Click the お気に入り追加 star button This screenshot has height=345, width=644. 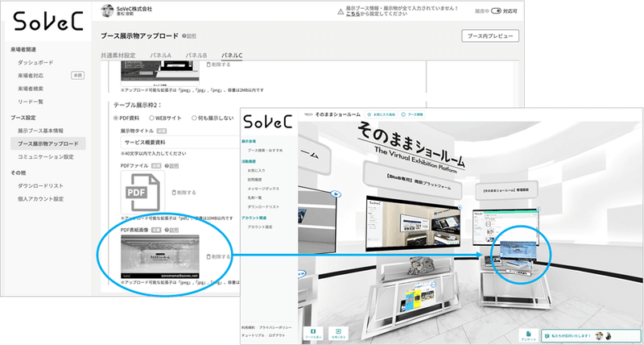pos(381,114)
